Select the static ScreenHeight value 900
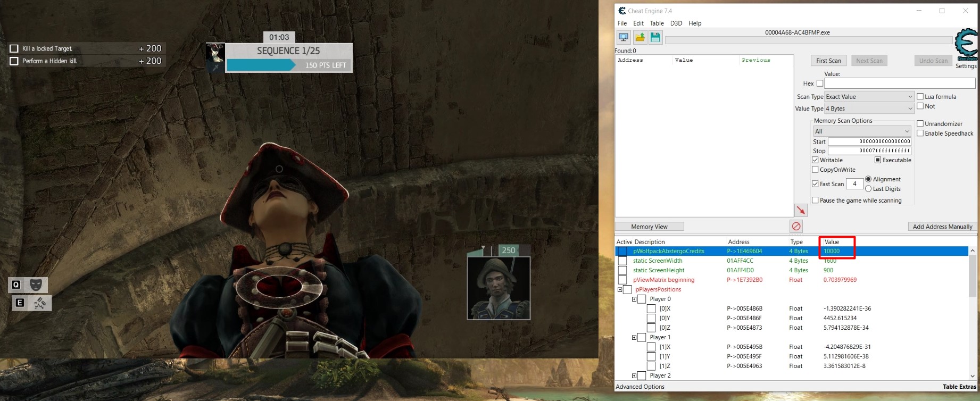The width and height of the screenshot is (980, 401). pyautogui.click(x=828, y=270)
